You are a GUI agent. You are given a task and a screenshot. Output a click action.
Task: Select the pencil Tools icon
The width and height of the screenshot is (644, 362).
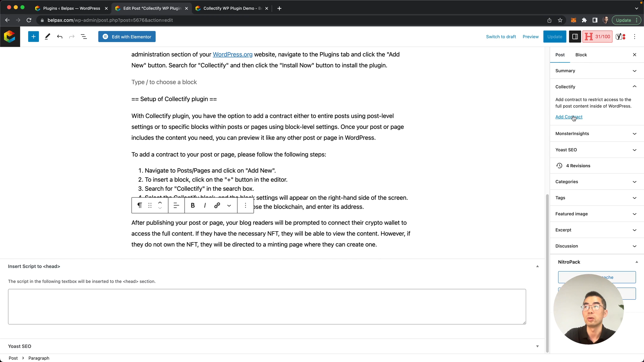tap(47, 37)
